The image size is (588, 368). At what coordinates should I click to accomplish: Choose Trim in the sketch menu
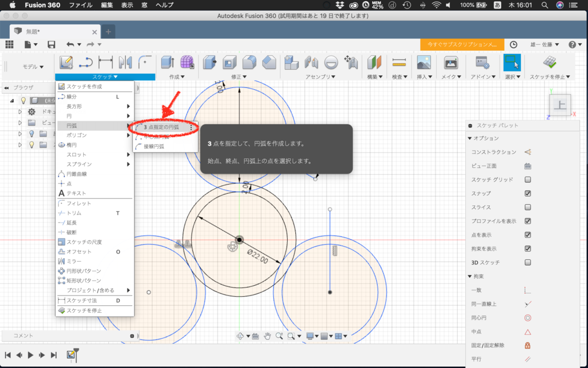(95, 213)
